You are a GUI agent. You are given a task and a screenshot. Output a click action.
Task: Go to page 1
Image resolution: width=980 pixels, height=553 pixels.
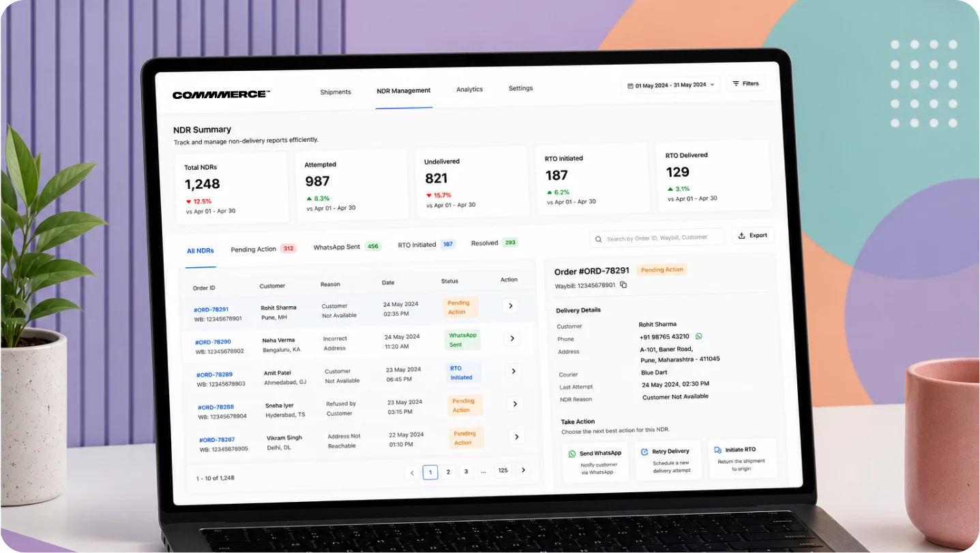(x=430, y=472)
